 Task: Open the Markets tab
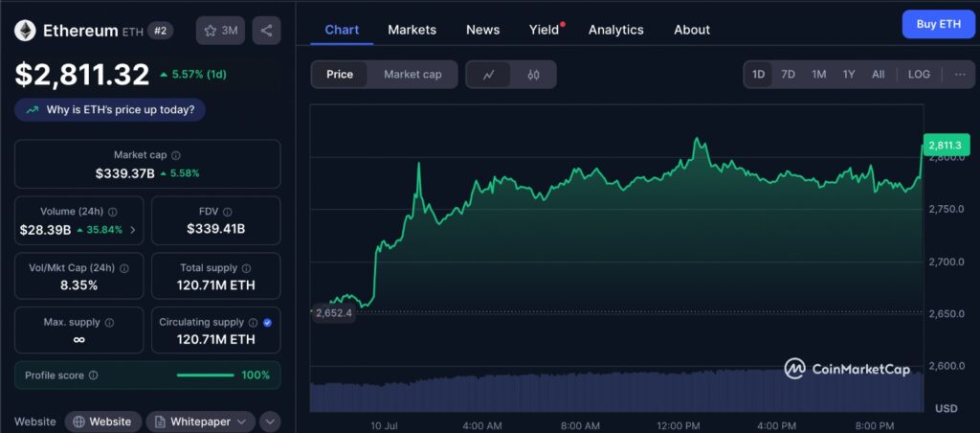pyautogui.click(x=412, y=30)
